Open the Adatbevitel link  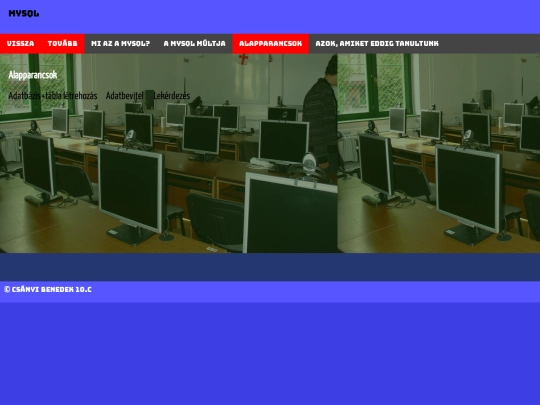124,96
